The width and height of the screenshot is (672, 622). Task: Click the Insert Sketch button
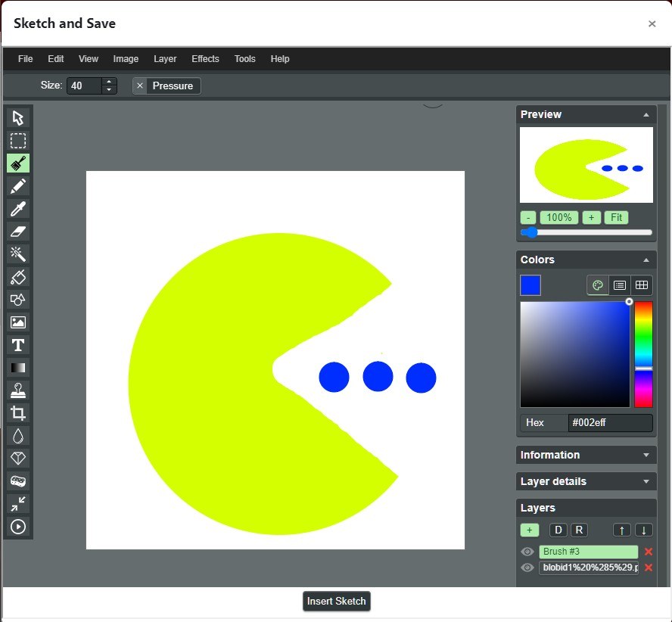[337, 601]
